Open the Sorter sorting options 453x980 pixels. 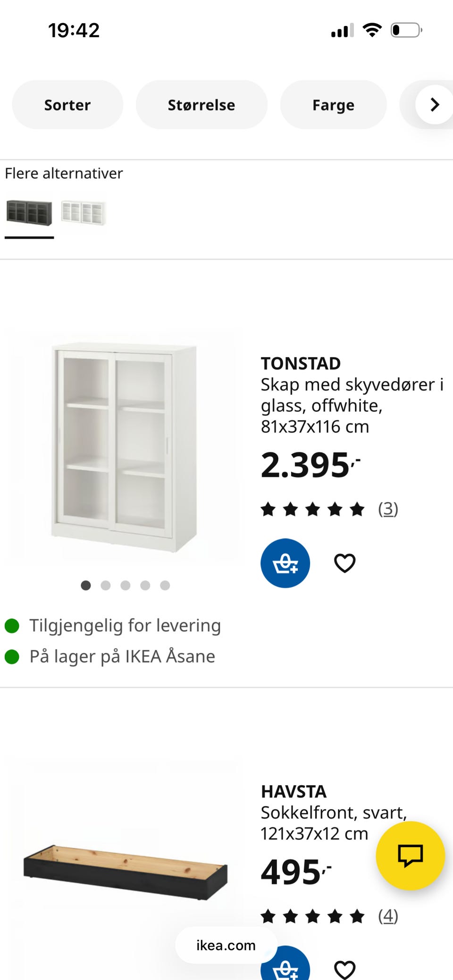point(67,105)
